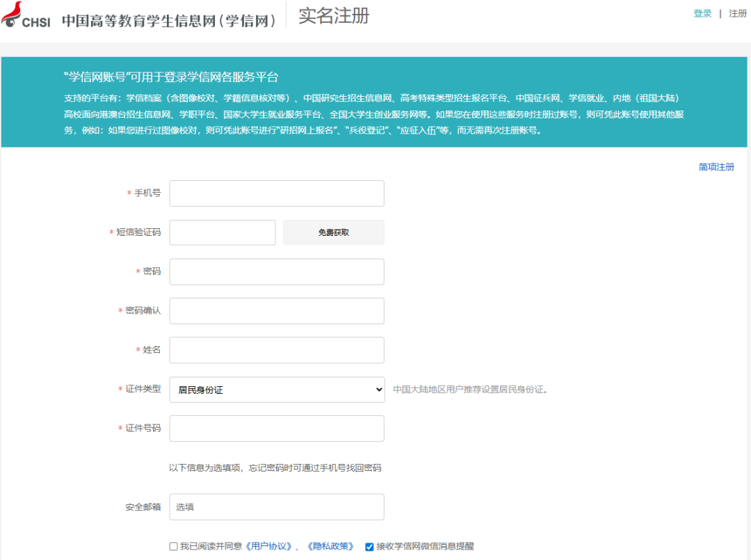
Task: Click the 注册 link in the header
Action: [738, 13]
